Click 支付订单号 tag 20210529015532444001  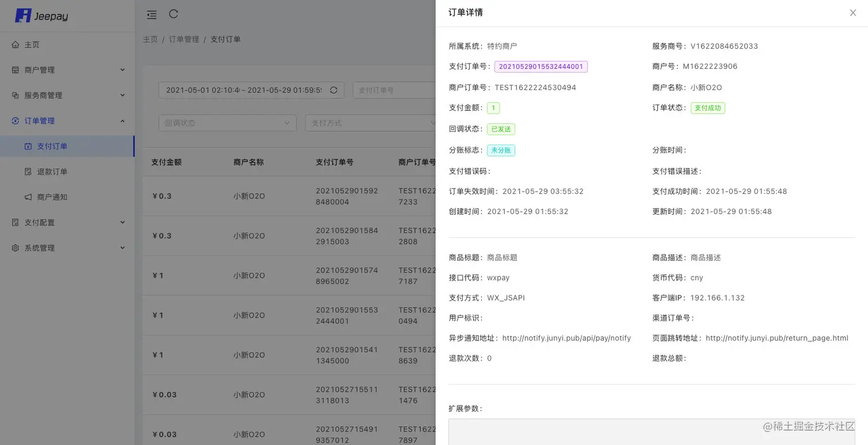tap(541, 67)
